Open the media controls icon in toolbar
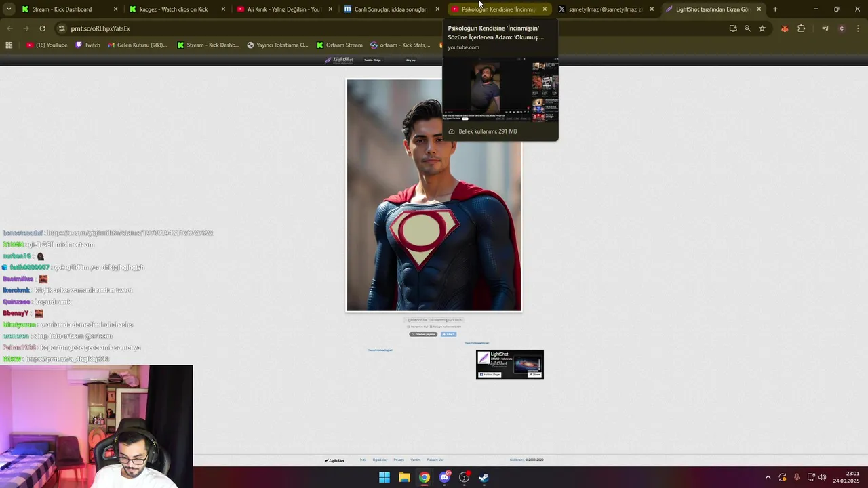Screen dimensions: 868x488 point(825,28)
